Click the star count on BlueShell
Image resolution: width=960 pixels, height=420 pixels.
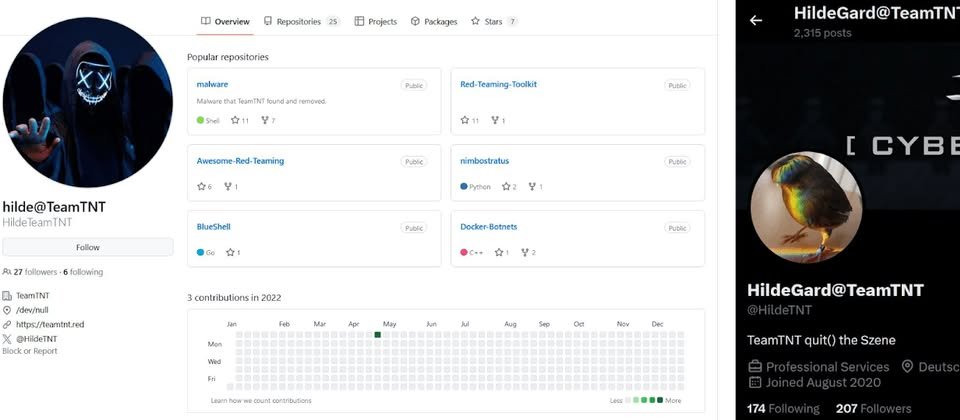[x=233, y=252]
